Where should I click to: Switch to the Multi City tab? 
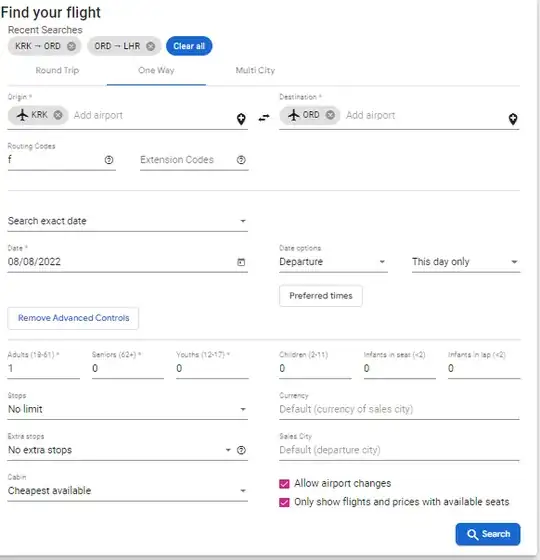pos(255,71)
